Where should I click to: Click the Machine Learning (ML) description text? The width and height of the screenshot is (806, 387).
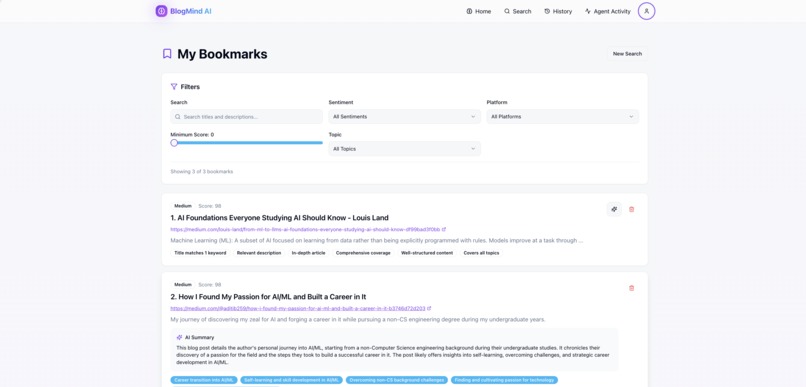(x=377, y=240)
